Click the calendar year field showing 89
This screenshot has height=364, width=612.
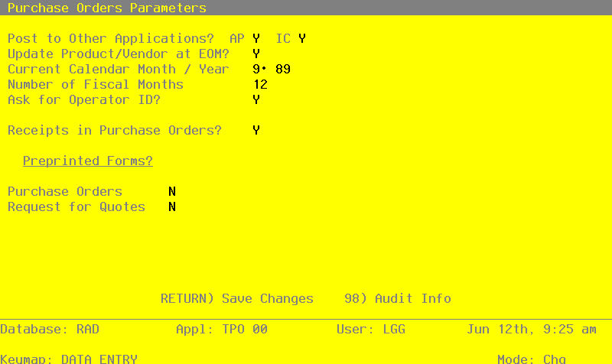coord(283,69)
